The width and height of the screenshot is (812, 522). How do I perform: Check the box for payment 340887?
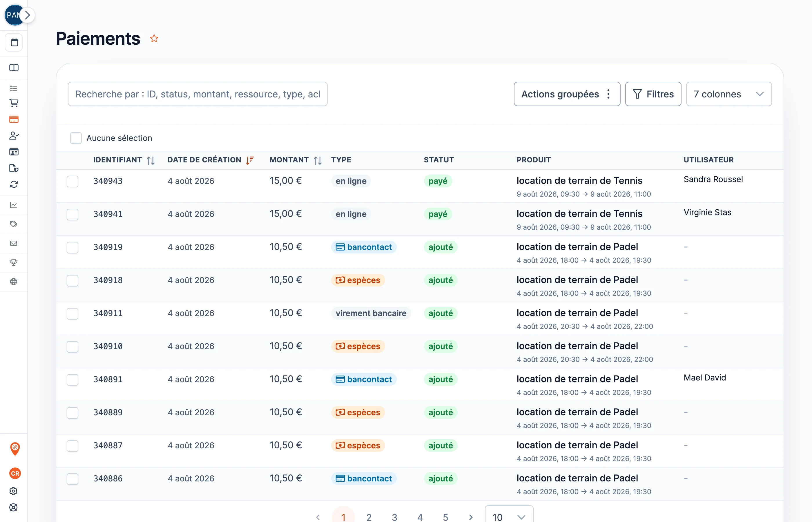[72, 446]
